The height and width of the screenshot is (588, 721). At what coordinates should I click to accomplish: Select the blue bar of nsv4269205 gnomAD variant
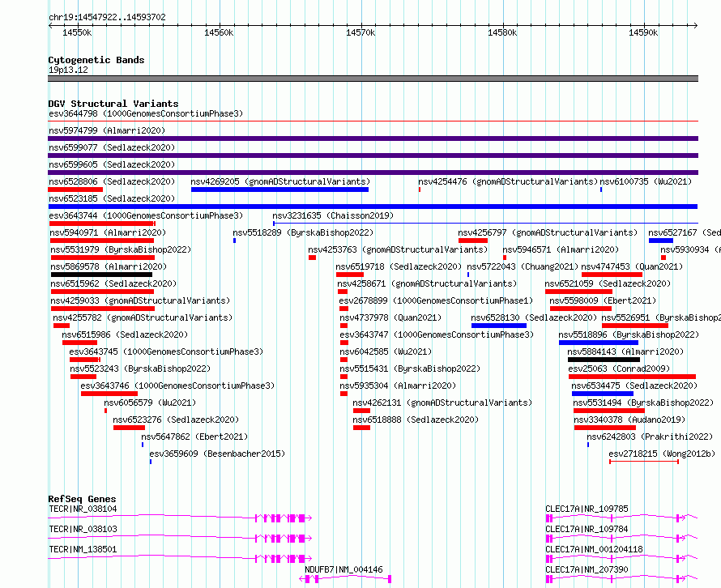click(279, 190)
